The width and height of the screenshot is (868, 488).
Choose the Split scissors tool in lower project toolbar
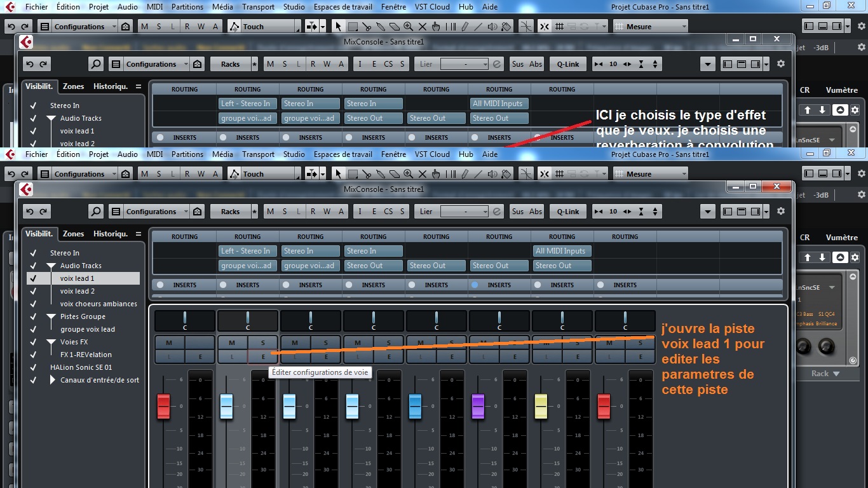tap(367, 174)
